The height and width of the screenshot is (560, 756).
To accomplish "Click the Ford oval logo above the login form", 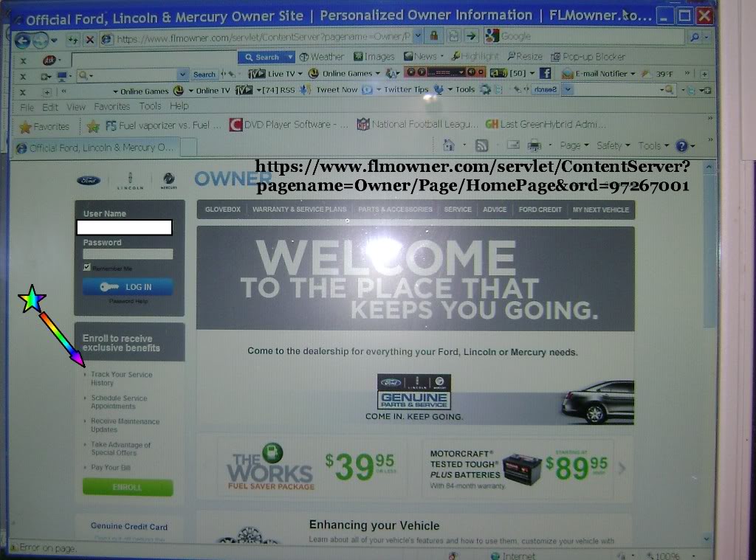I will click(x=88, y=179).
